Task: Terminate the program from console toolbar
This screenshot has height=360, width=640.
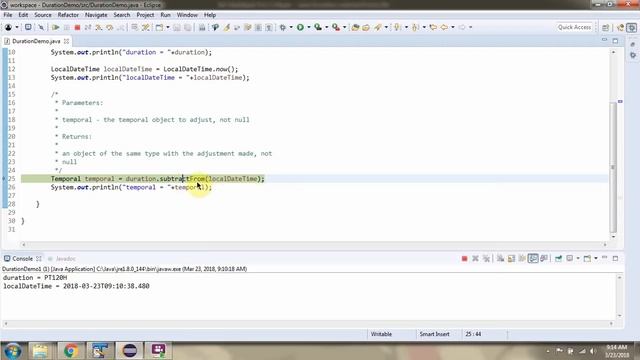Action: 464,258
